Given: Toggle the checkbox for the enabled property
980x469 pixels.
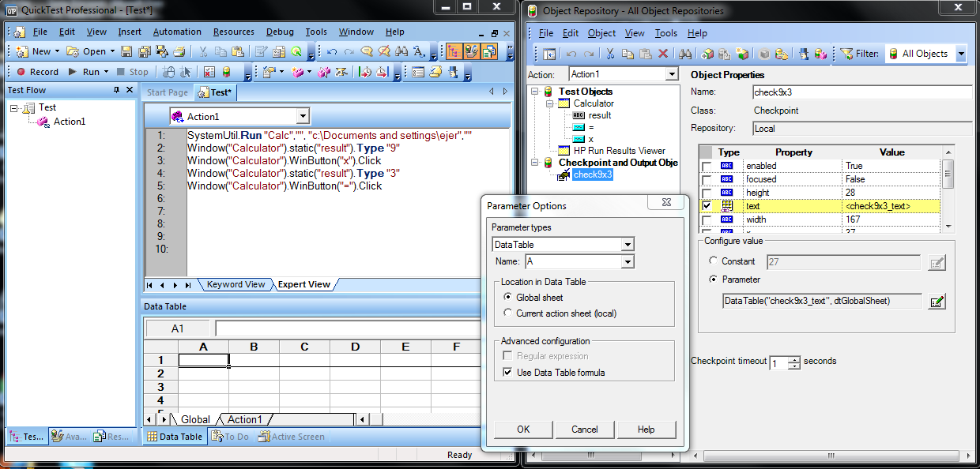Looking at the screenshot, I should [707, 166].
